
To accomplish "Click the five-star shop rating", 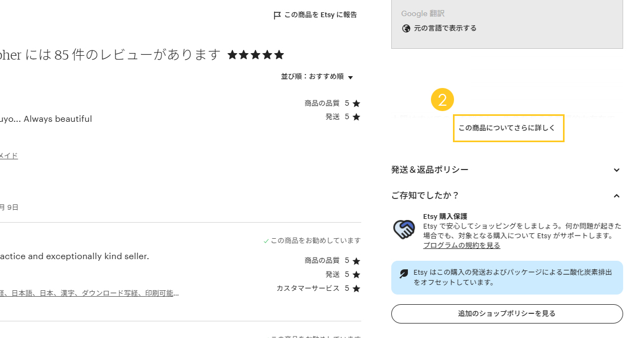I will (255, 55).
